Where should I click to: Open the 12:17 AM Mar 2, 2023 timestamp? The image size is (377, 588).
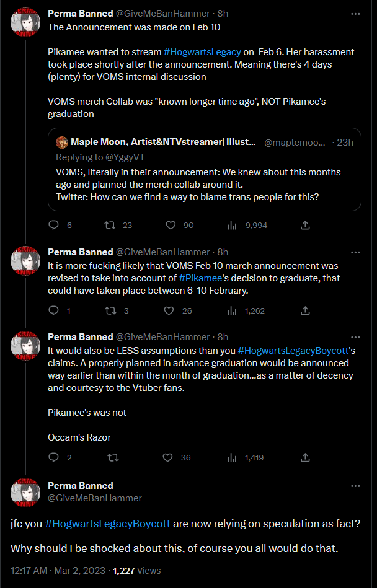pos(58,571)
